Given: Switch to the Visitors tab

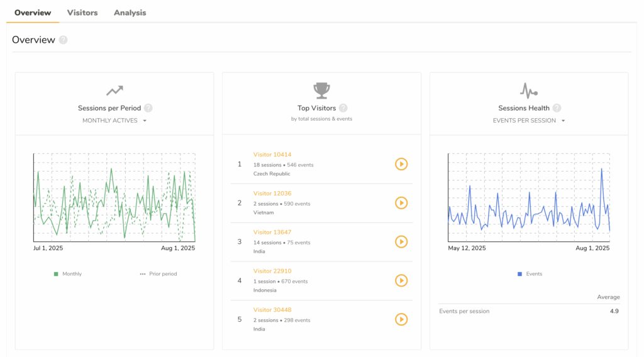Looking at the screenshot, I should click(x=82, y=13).
